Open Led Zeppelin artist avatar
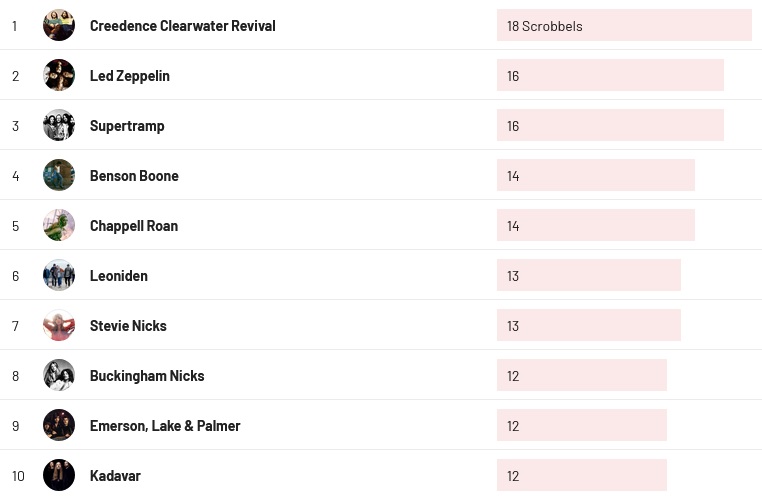This screenshot has height=499, width=762. point(59,75)
